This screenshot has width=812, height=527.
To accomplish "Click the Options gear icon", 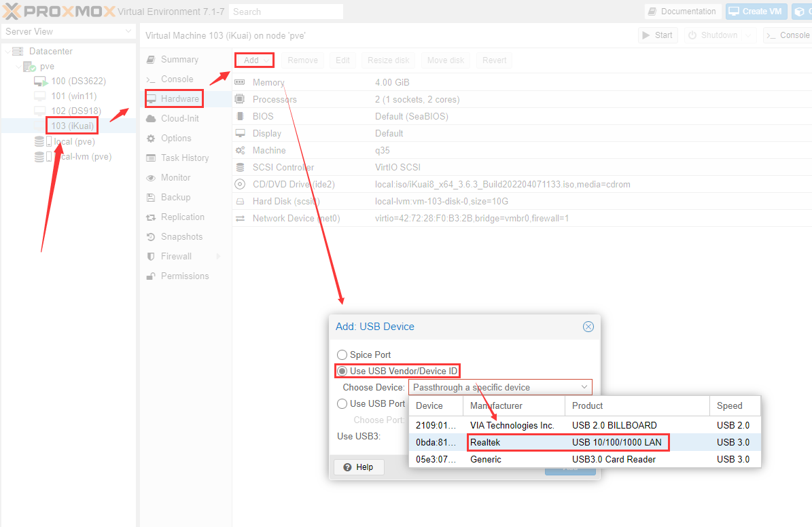I will (151, 139).
